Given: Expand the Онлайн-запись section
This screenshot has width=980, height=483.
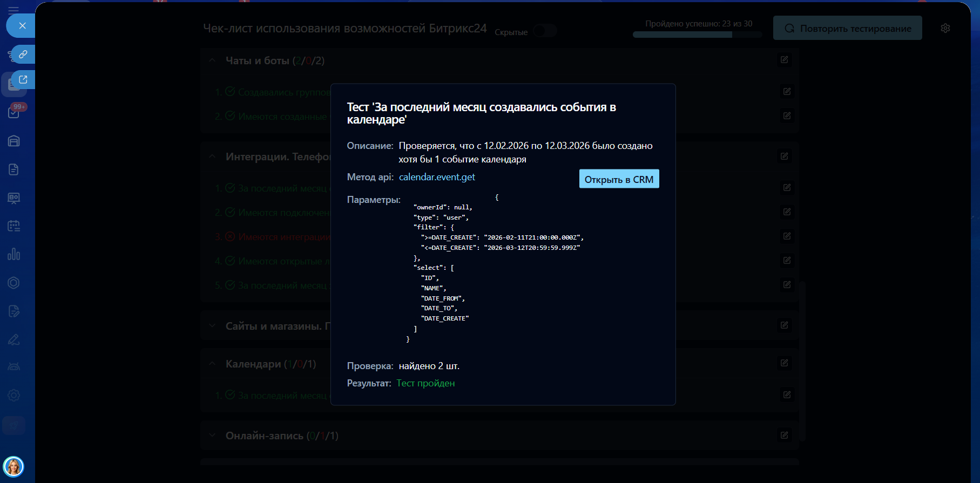Looking at the screenshot, I should [x=212, y=436].
